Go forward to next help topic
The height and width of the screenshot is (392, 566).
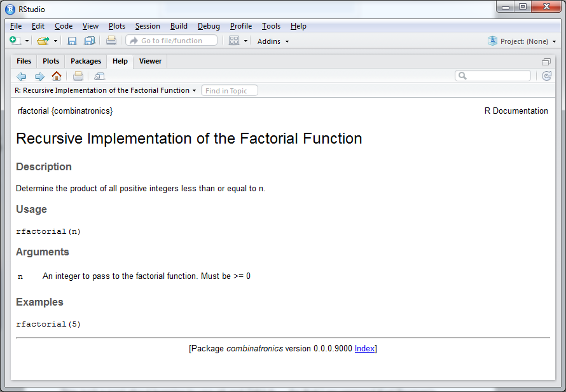39,76
